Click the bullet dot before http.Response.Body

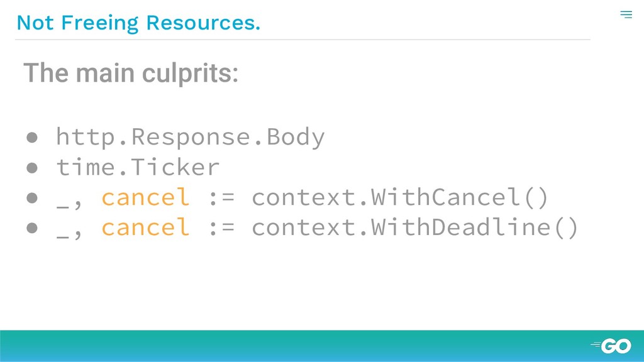32,138
